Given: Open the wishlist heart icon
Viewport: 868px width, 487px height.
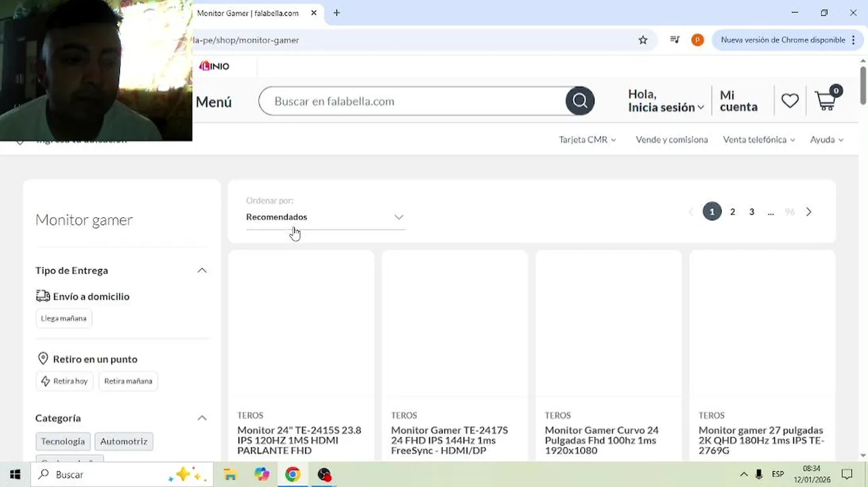Looking at the screenshot, I should point(790,101).
